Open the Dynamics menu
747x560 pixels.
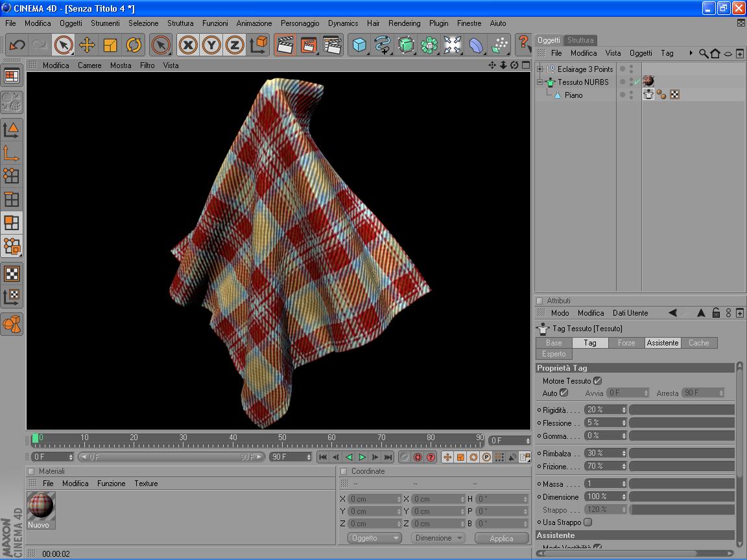[x=342, y=23]
